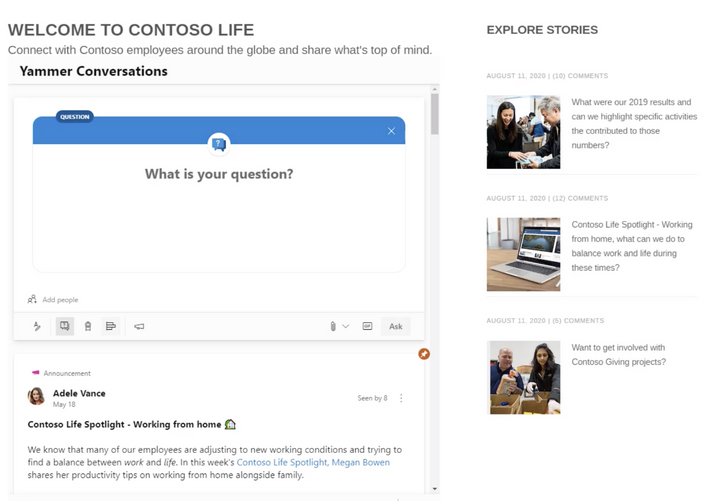Open the 2019 results story thumbnail

tap(523, 132)
